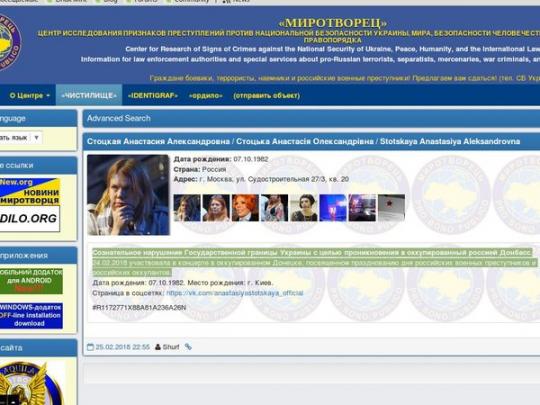The height and width of the screenshot is (405, 540).
Task: Open the fourth gallery thumbnail
Action: pyautogui.click(x=274, y=208)
